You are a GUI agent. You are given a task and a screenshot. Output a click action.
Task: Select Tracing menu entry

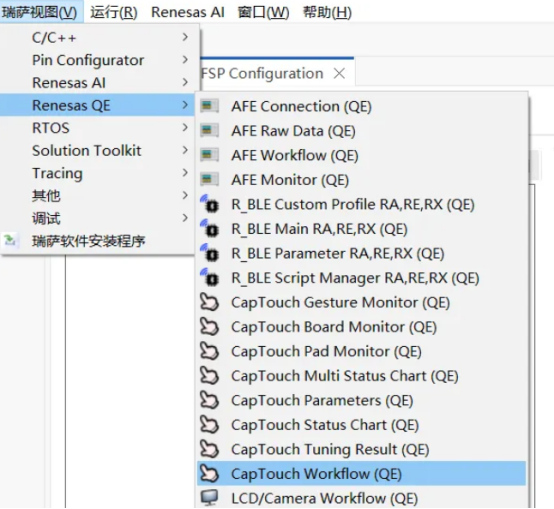point(97,172)
